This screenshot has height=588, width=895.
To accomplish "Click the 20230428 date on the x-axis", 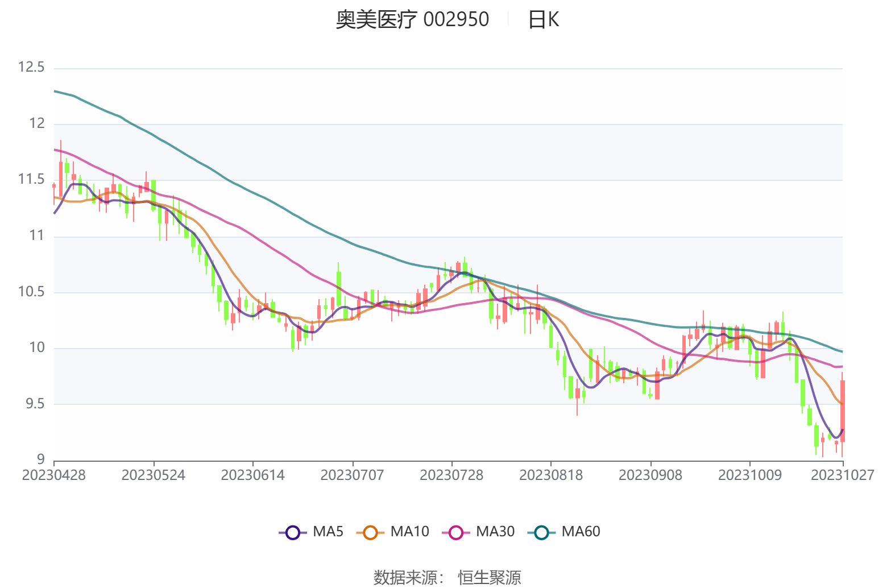I will [x=54, y=475].
